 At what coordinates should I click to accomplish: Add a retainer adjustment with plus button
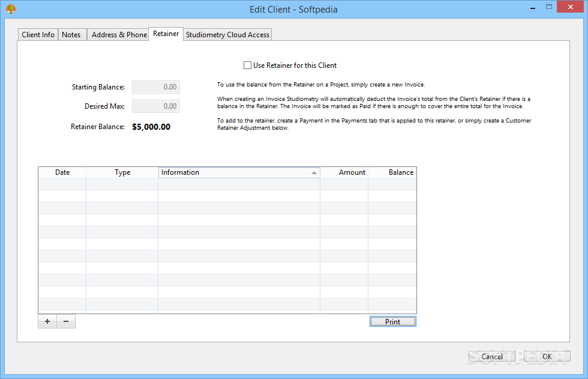(47, 321)
